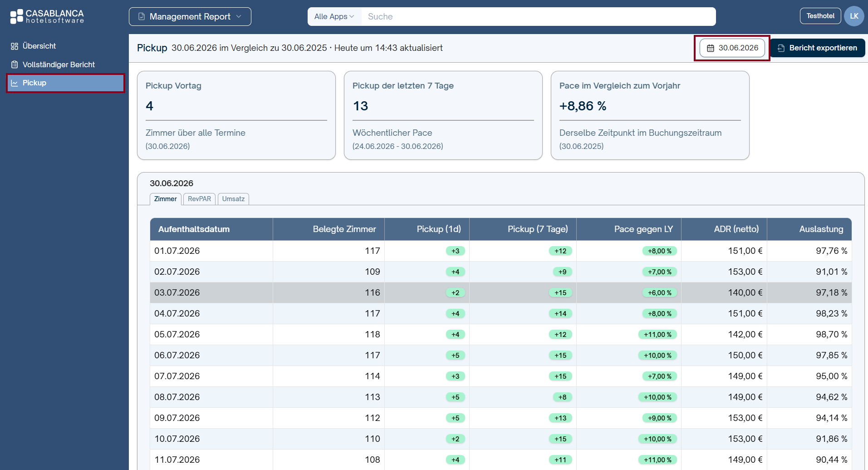Select the 03.07.2026 table row
Image resolution: width=868 pixels, height=470 pixels.
click(x=500, y=292)
